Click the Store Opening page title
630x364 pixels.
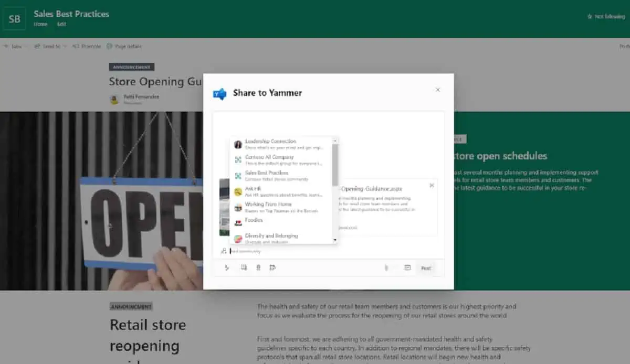coord(155,81)
